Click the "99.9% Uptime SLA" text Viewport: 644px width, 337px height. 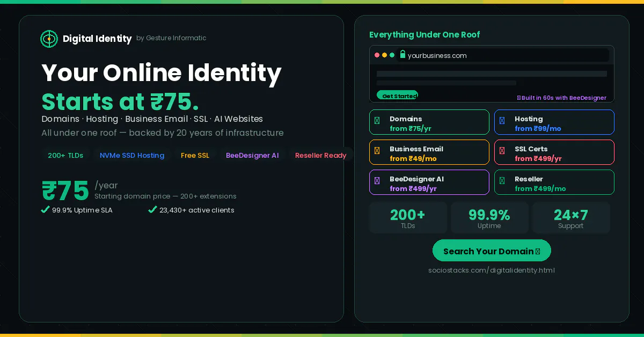tap(82, 210)
